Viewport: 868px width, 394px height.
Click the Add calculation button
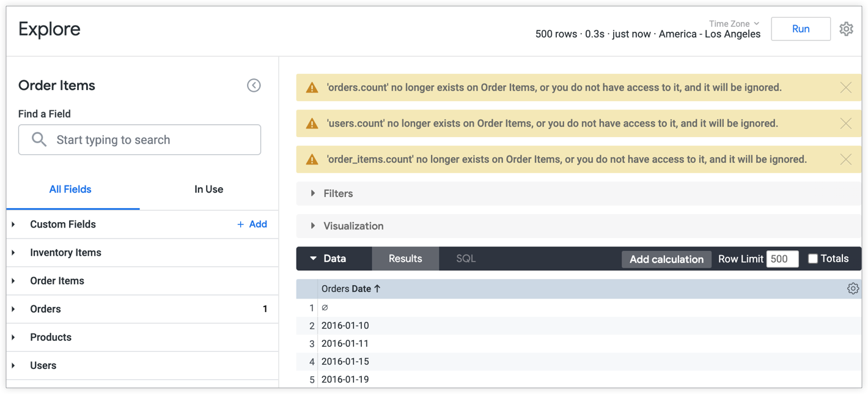tap(666, 259)
